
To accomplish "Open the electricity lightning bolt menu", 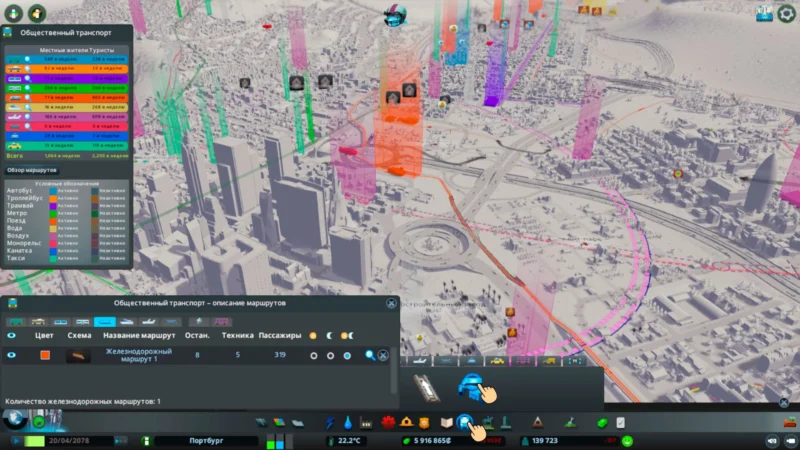I will (330, 422).
